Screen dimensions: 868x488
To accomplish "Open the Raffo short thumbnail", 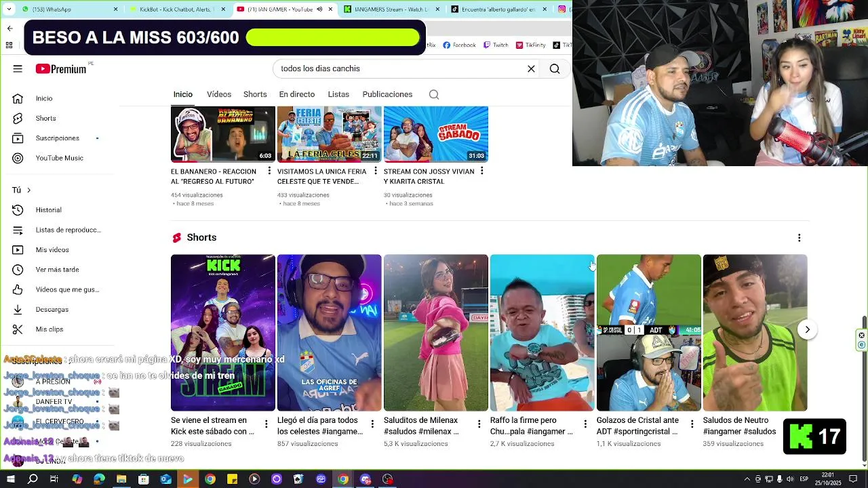I will (x=542, y=333).
